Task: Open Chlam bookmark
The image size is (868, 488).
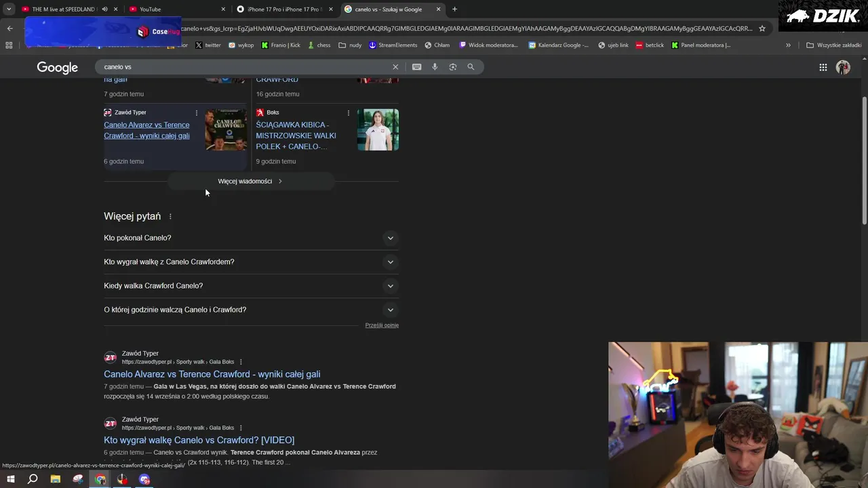Action: pyautogui.click(x=437, y=45)
